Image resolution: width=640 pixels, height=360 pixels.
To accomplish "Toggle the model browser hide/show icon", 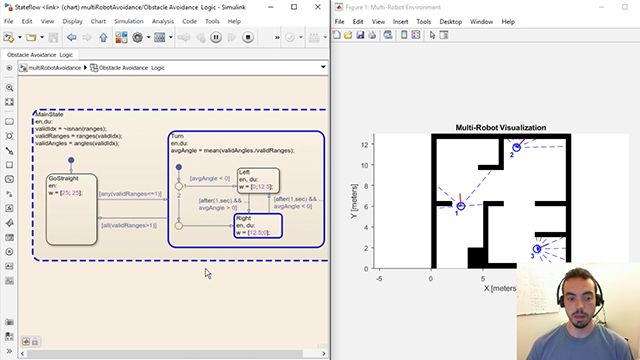I will (9, 68).
